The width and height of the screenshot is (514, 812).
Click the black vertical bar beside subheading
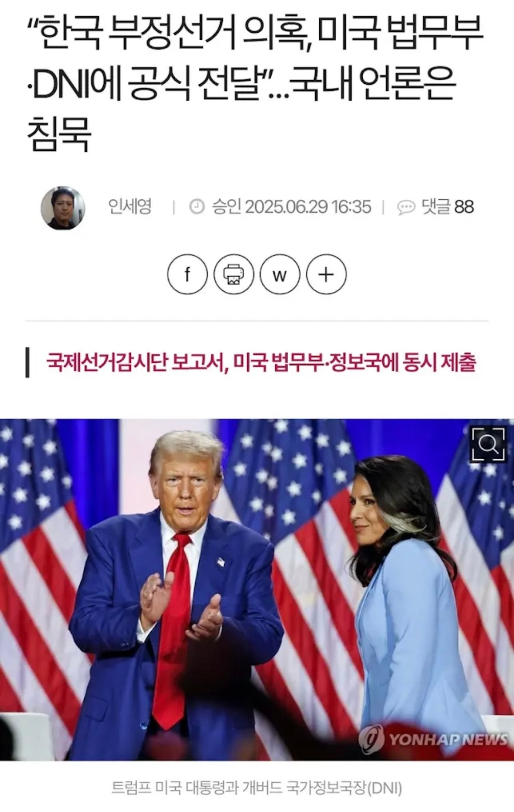pyautogui.click(x=27, y=362)
